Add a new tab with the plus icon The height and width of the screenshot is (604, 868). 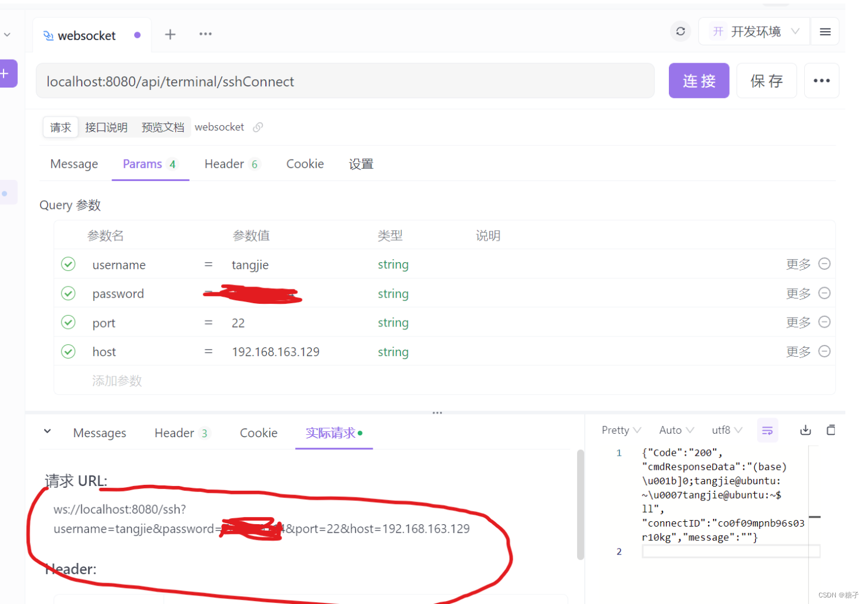[x=170, y=35]
